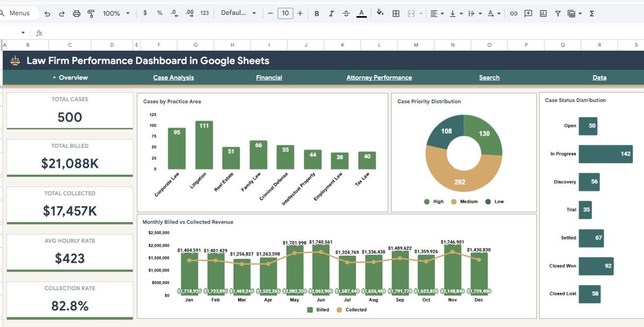
Task: Click the Print icon
Action: [76, 13]
